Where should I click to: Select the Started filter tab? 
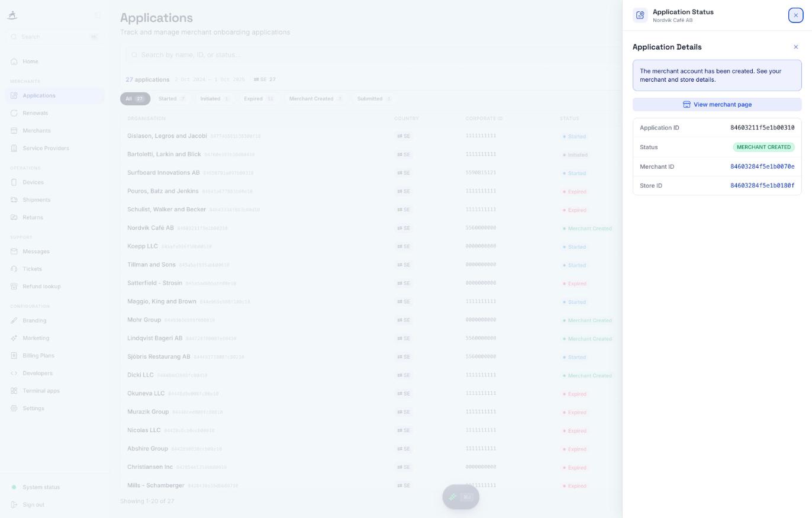[x=172, y=99]
